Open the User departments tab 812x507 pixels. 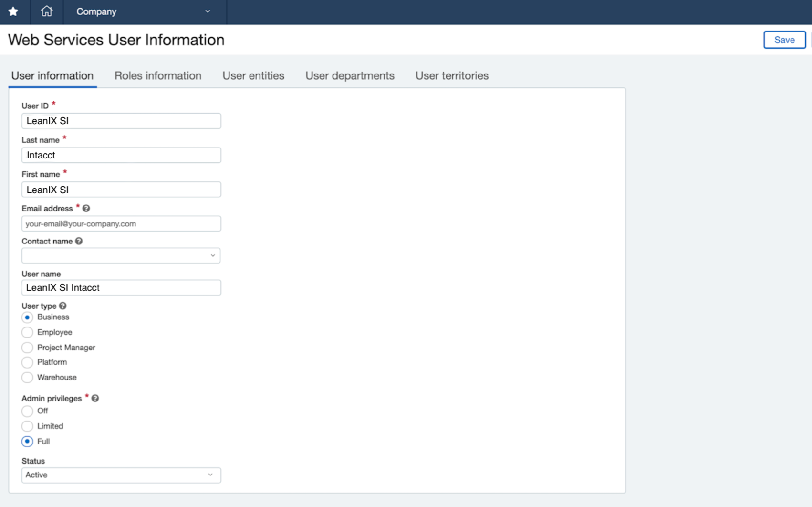pyautogui.click(x=350, y=75)
